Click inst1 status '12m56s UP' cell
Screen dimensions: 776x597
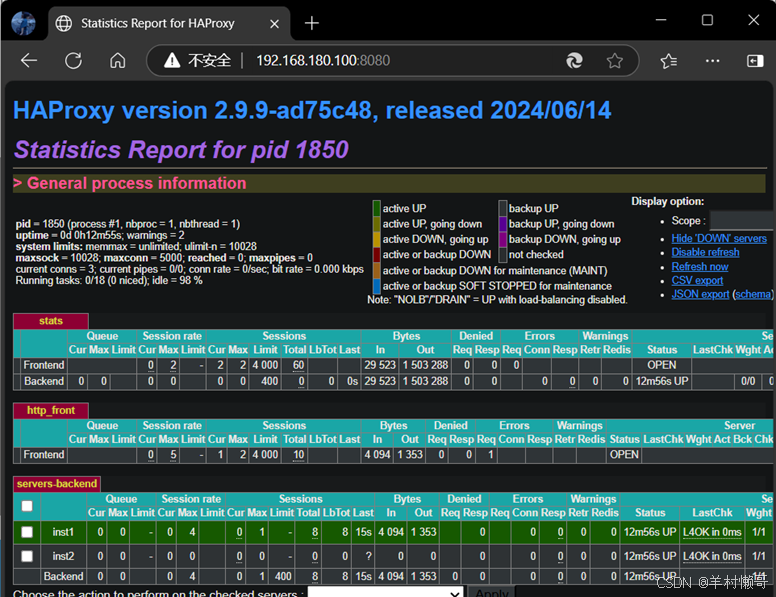click(x=650, y=532)
